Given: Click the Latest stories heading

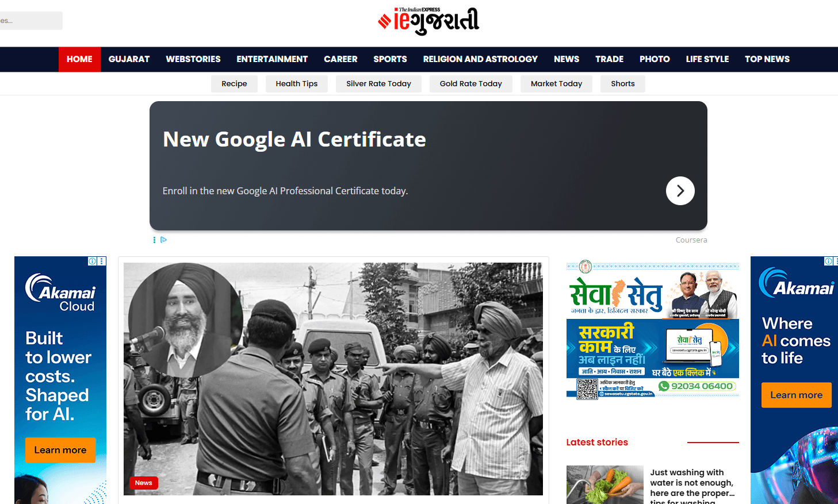Looking at the screenshot, I should pyautogui.click(x=597, y=443).
